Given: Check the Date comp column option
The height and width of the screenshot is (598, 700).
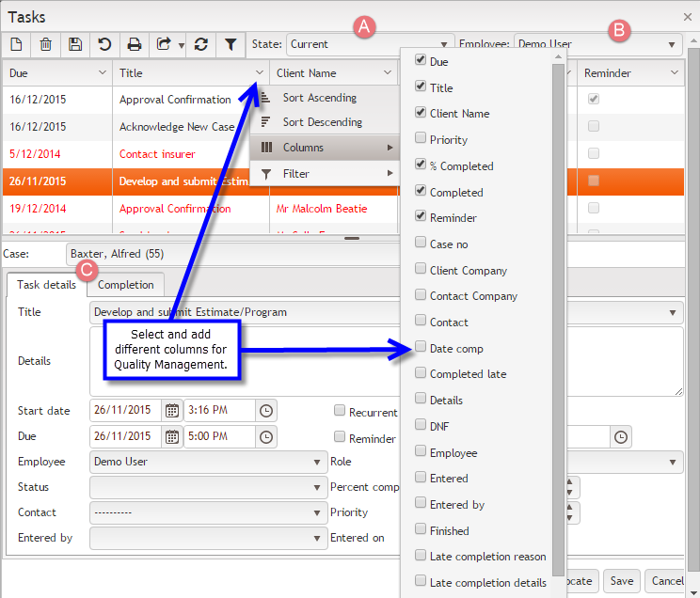Looking at the screenshot, I should pos(421,348).
